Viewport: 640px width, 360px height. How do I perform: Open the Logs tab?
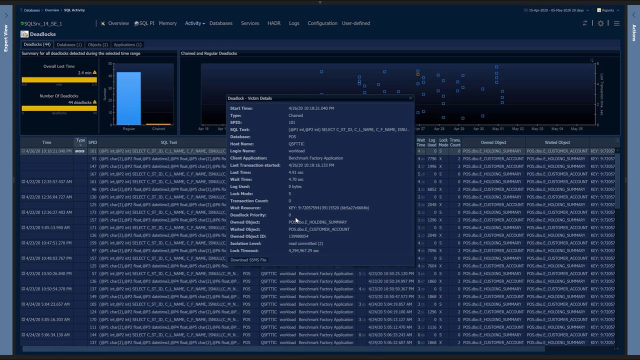point(294,23)
